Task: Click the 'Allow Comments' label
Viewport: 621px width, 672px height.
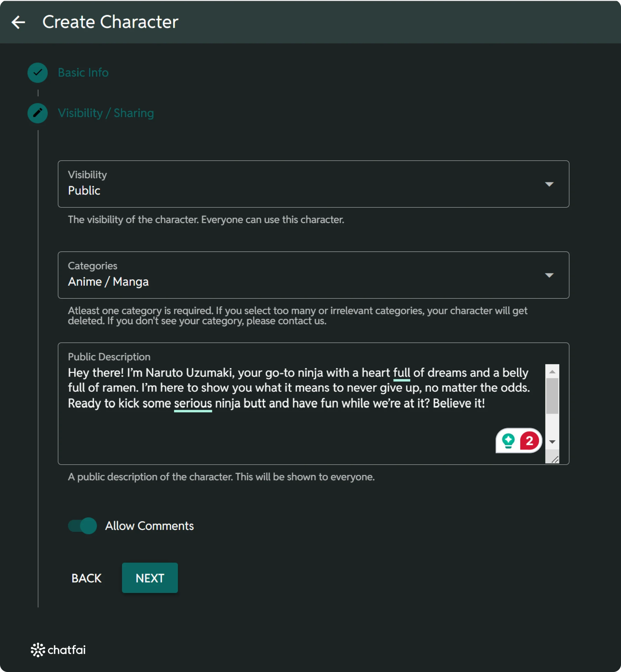Action: click(149, 526)
